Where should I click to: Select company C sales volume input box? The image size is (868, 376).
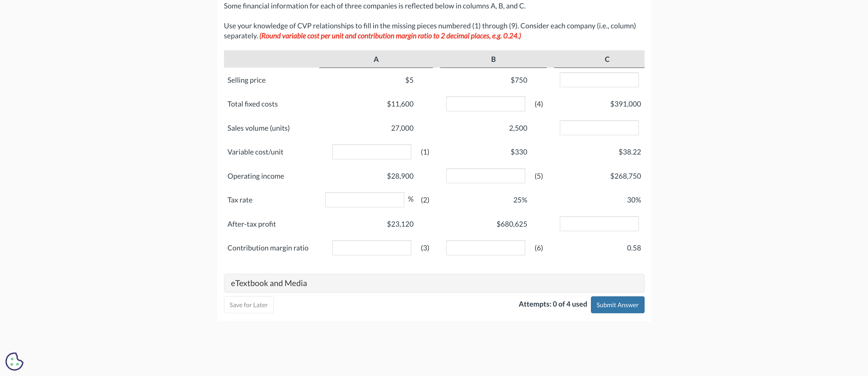[599, 128]
